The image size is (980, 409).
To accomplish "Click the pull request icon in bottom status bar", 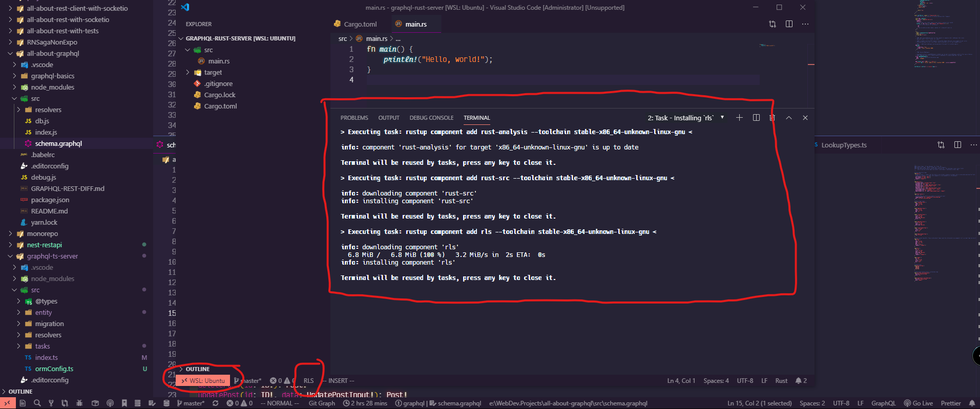I will (x=65, y=403).
